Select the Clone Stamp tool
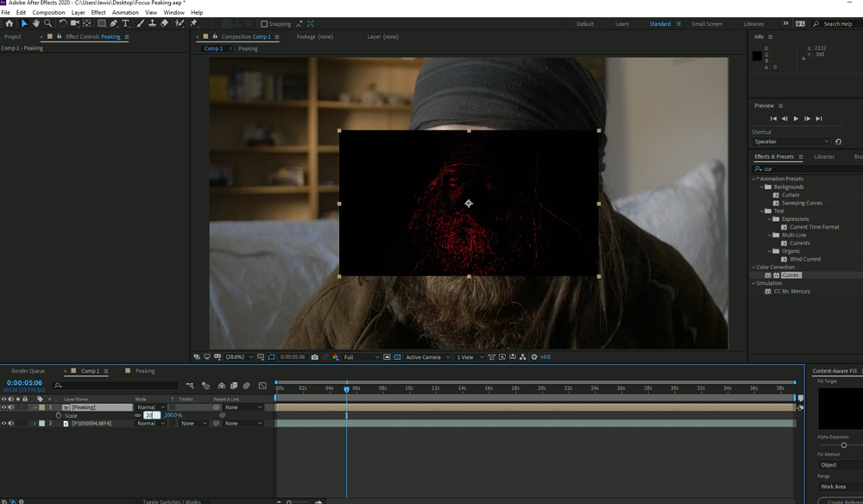The width and height of the screenshot is (863, 504). (x=153, y=23)
